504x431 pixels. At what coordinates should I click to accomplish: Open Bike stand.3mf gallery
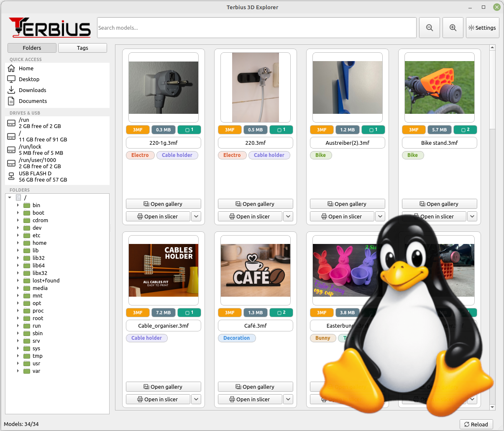pyautogui.click(x=440, y=204)
